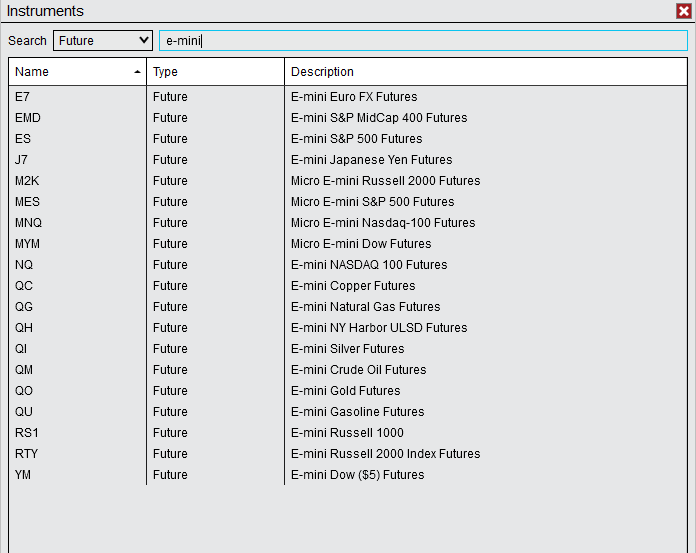The height and width of the screenshot is (553, 696).
Task: Select the E7 E-mini Euro FX row
Action: (353, 97)
